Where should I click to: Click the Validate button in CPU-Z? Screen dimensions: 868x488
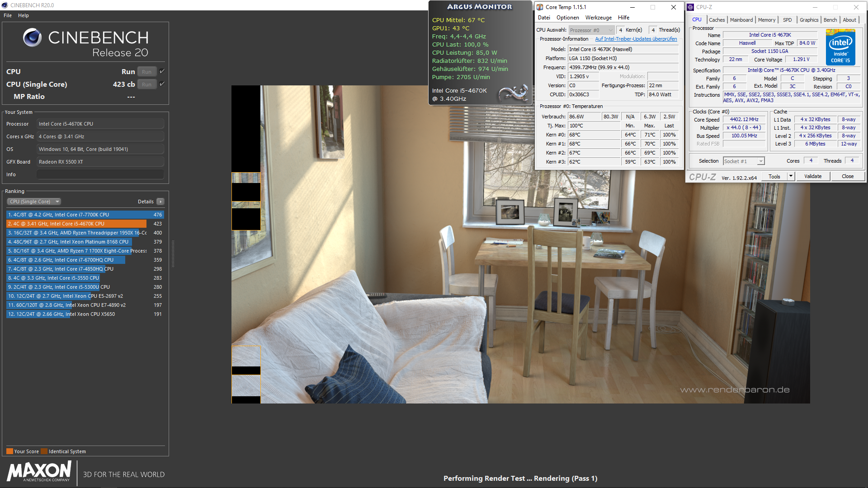click(x=812, y=176)
